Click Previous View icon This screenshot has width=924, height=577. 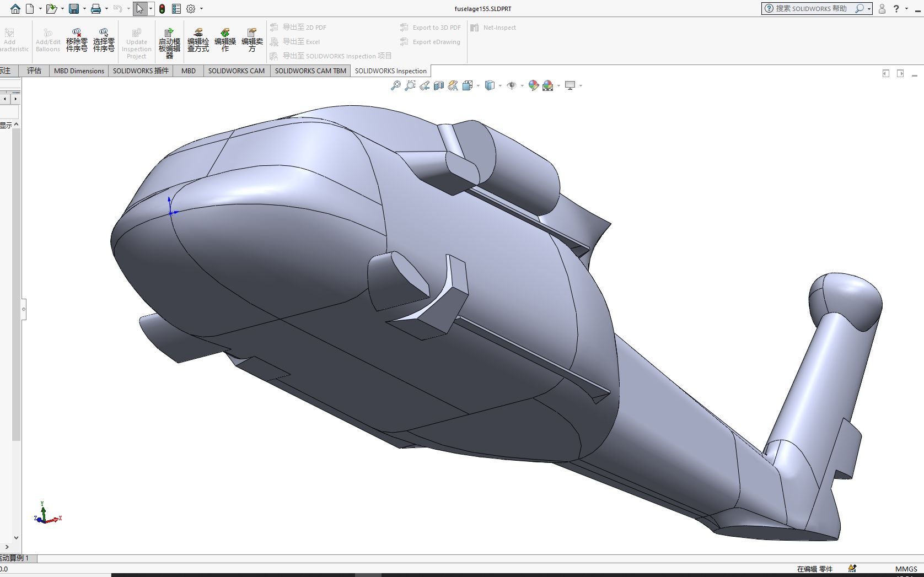[425, 85]
